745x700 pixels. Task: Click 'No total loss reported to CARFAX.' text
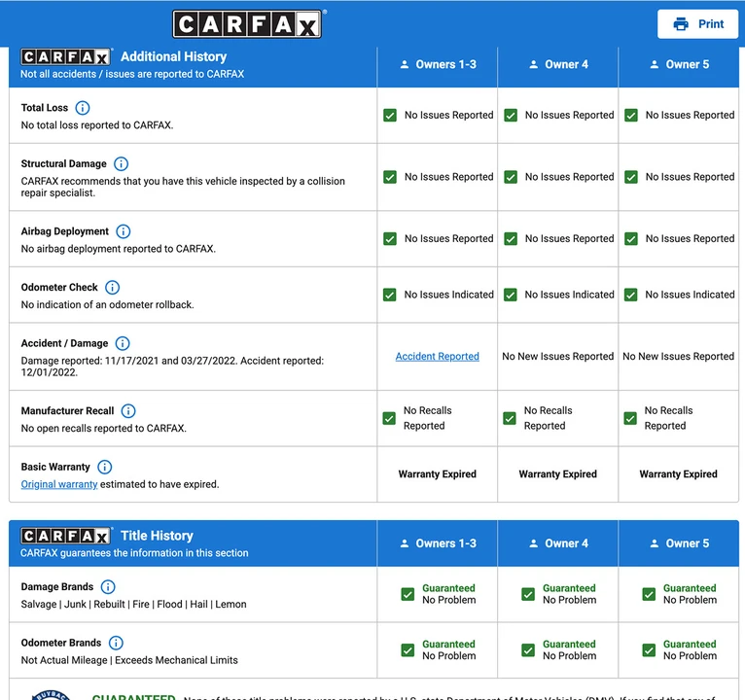(x=97, y=125)
